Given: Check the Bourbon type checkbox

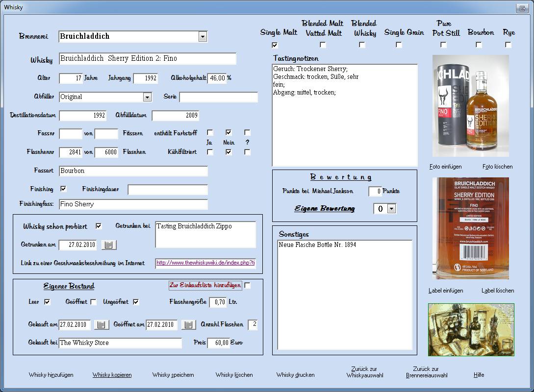Looking at the screenshot, I should coord(479,45).
